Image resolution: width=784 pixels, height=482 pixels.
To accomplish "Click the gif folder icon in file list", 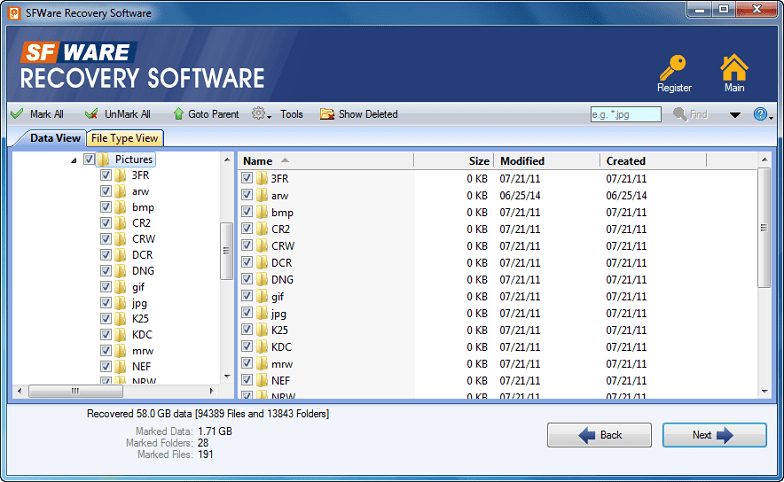I will pyautogui.click(x=262, y=296).
